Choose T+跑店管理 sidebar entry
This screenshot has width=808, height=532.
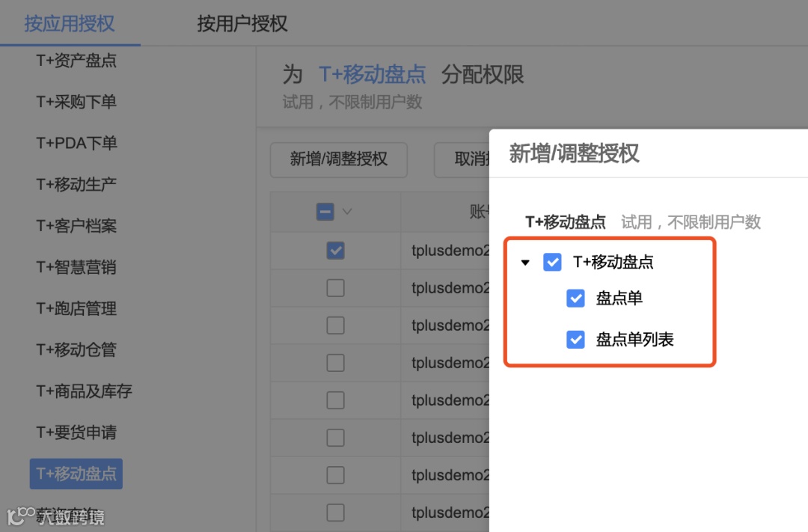pos(76,308)
